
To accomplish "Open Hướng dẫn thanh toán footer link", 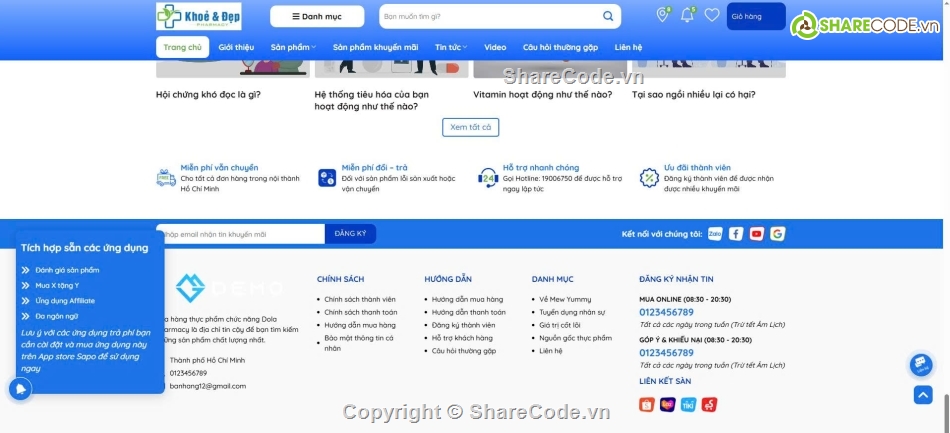I will click(469, 312).
